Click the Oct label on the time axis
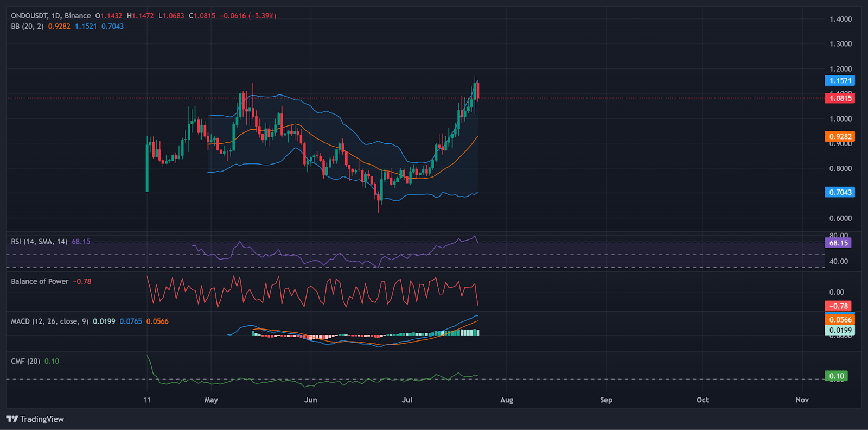 [703, 400]
